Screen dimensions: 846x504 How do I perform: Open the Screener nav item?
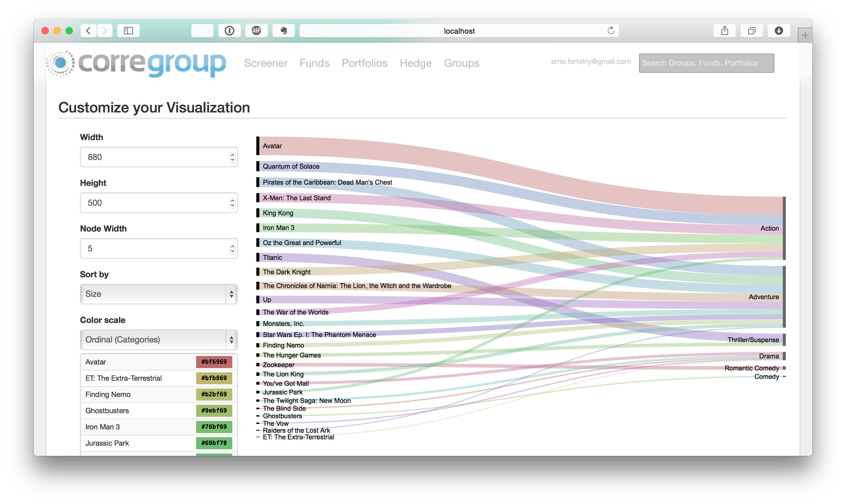point(266,63)
